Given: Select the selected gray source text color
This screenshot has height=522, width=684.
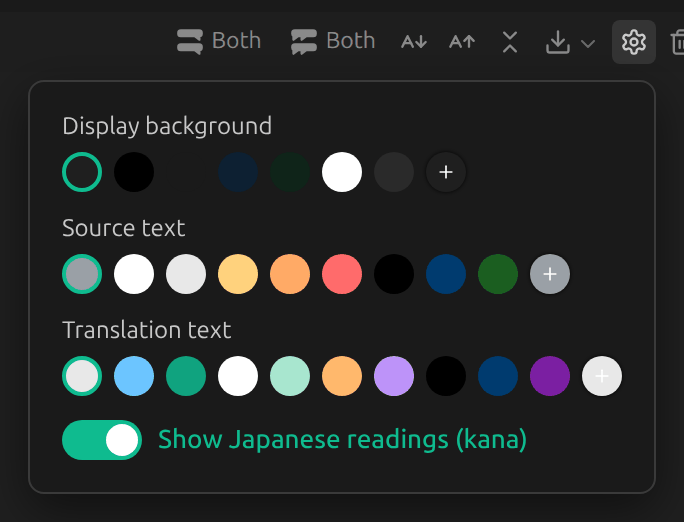Looking at the screenshot, I should [82, 274].
